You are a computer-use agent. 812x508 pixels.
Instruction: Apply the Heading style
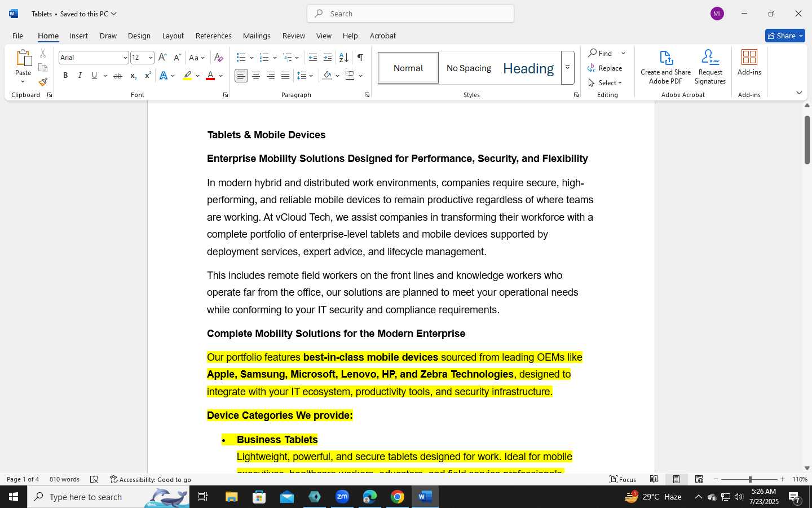point(528,68)
